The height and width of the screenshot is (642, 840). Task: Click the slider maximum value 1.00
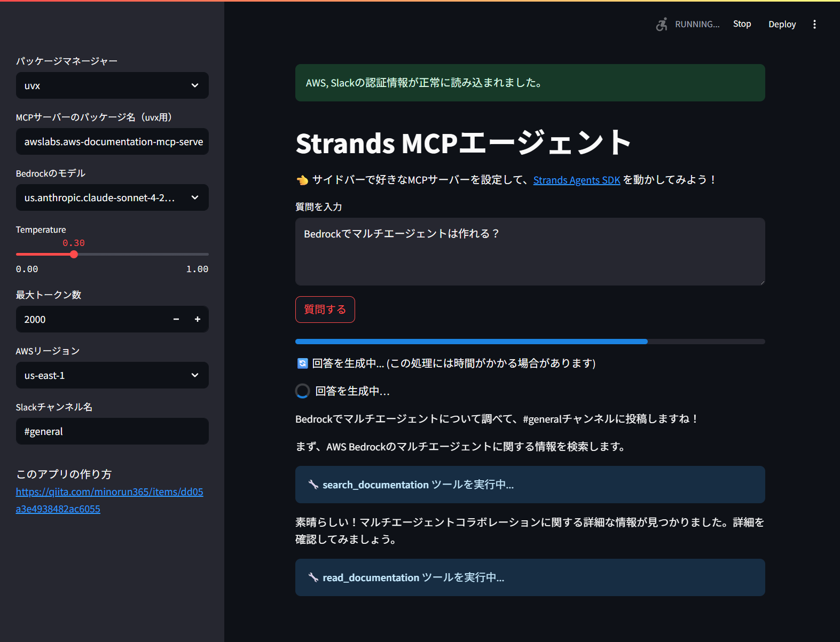[197, 269]
